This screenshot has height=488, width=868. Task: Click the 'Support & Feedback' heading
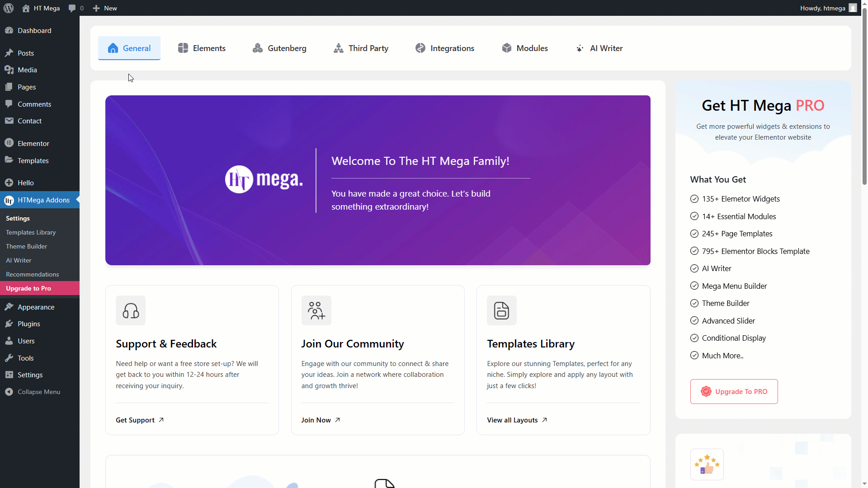click(166, 344)
